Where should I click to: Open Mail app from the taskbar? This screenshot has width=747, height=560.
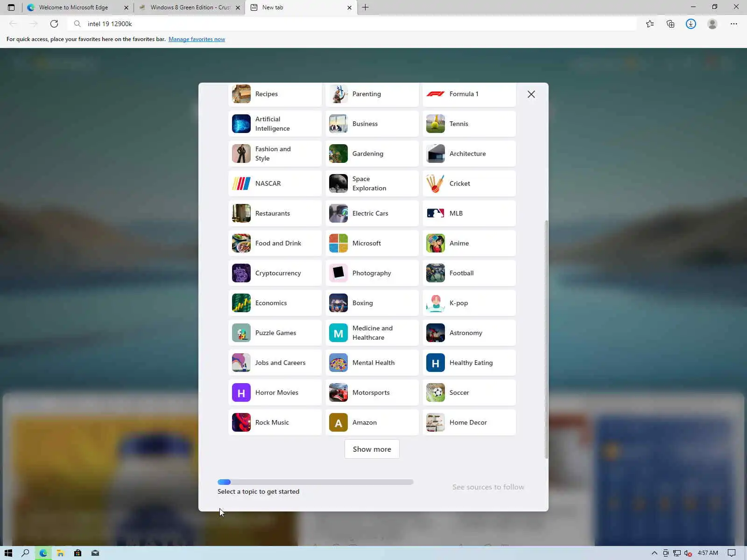click(95, 553)
